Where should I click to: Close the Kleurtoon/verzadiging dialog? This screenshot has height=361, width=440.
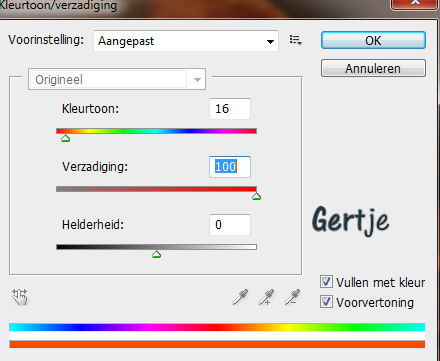click(415, 4)
